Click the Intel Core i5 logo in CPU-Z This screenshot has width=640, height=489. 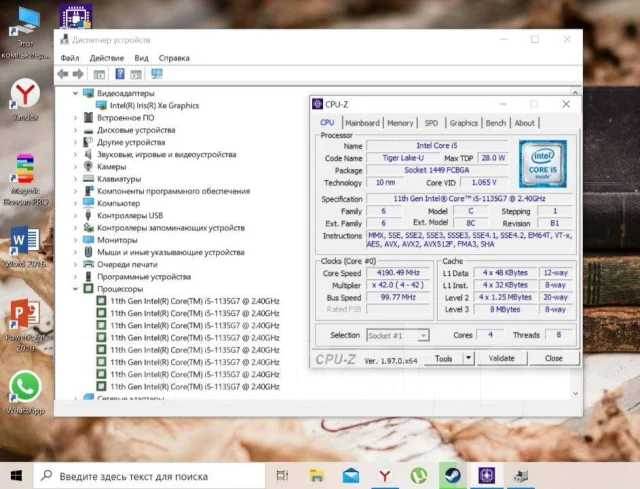tap(543, 164)
